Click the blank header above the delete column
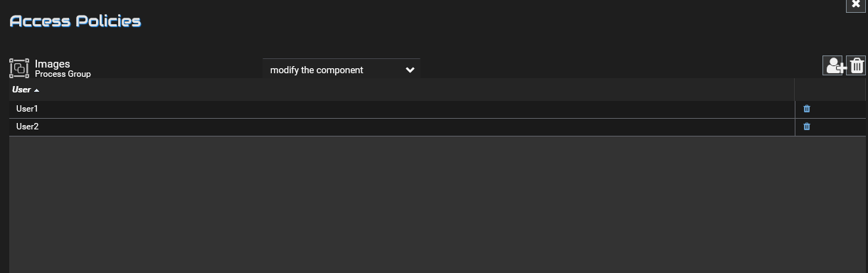 tap(830, 90)
